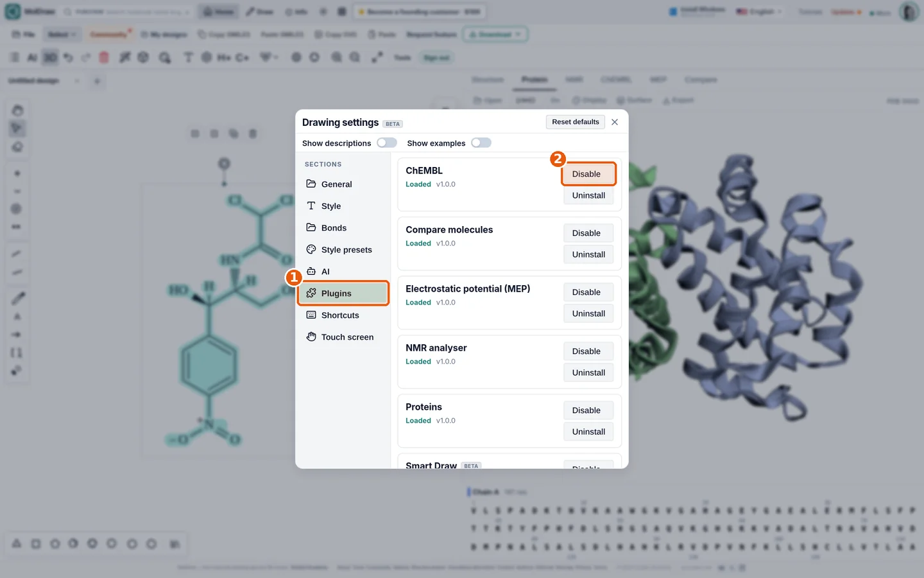Click the Proteins plugin title
Viewport: 924px width, 578px height.
[x=424, y=407]
